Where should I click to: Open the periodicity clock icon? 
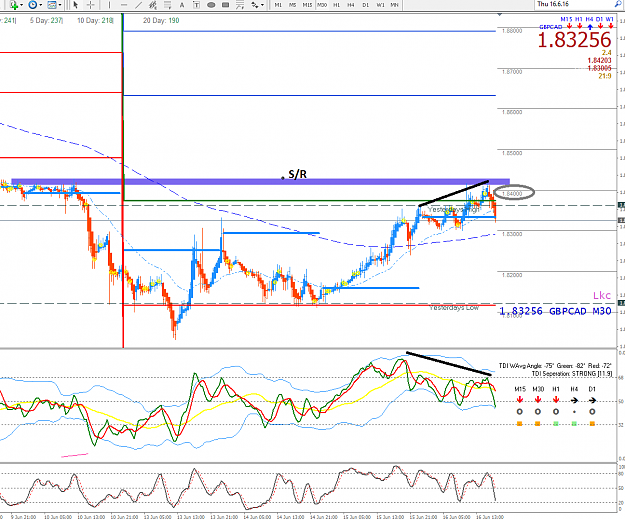[x=33, y=5]
